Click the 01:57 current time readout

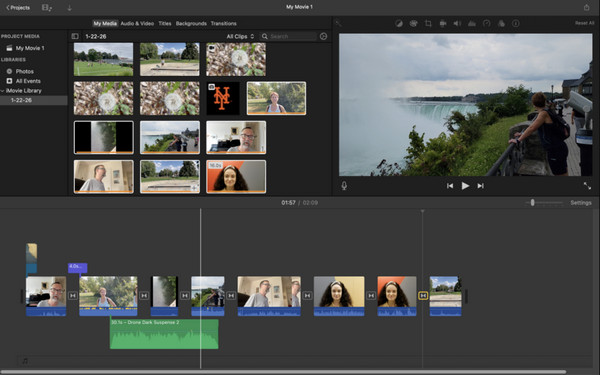tap(288, 203)
